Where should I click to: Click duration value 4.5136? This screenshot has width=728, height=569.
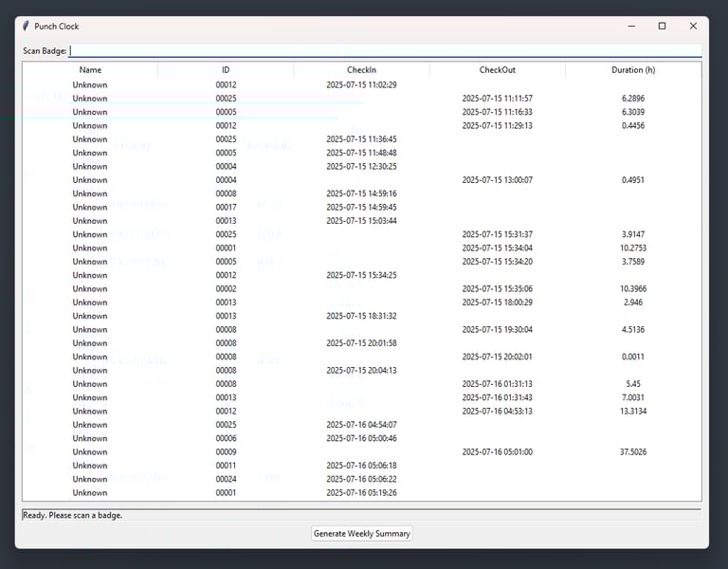[x=633, y=329]
